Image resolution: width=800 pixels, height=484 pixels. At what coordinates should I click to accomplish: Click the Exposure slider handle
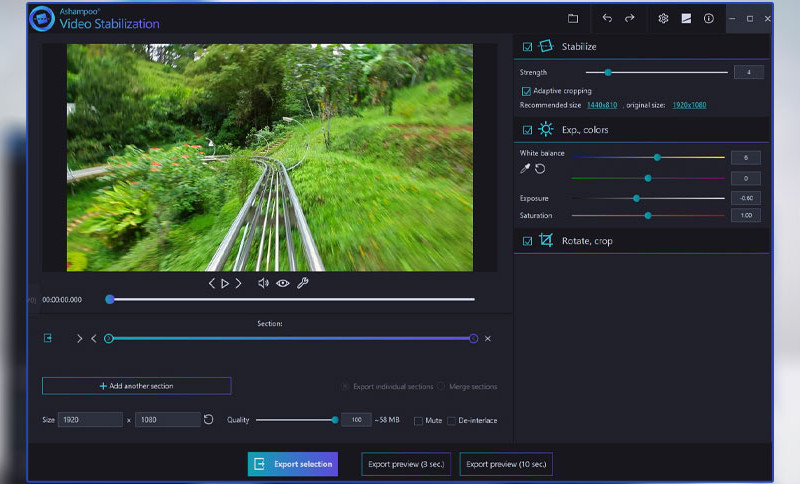coord(636,198)
